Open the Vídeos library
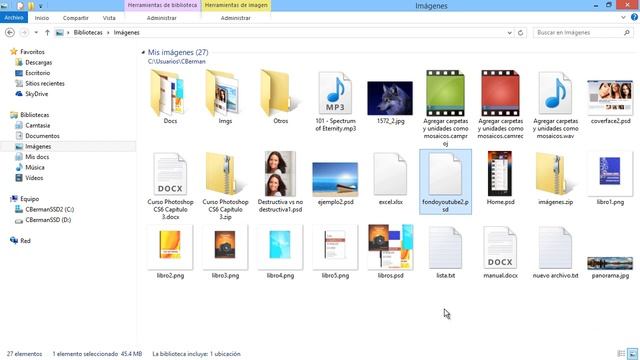The image size is (640, 360). click(34, 178)
